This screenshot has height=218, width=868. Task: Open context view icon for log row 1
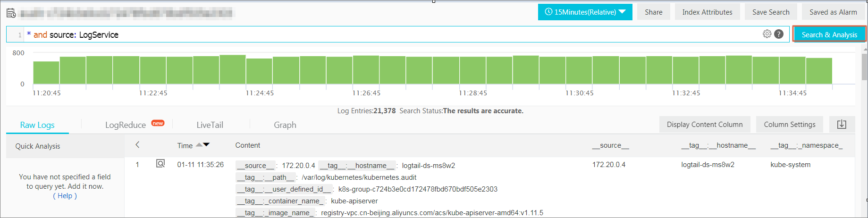click(160, 164)
